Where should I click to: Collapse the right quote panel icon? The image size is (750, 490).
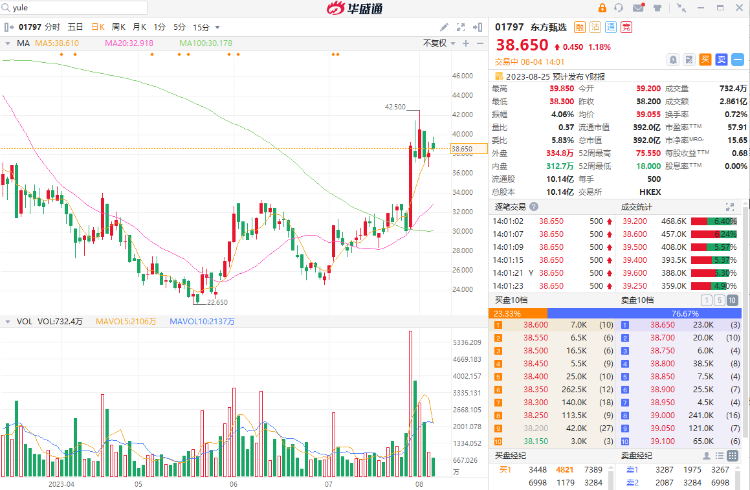477,27
